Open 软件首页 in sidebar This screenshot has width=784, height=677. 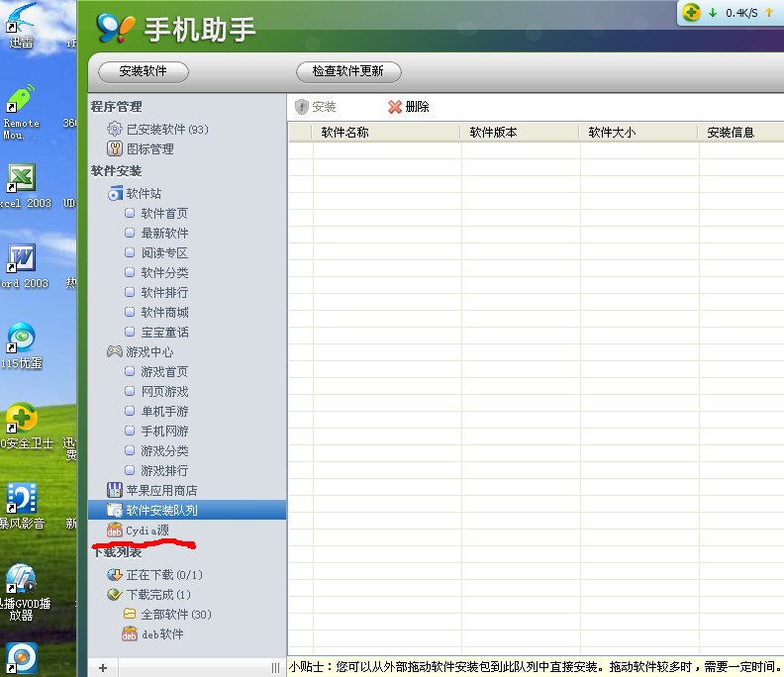(156, 214)
